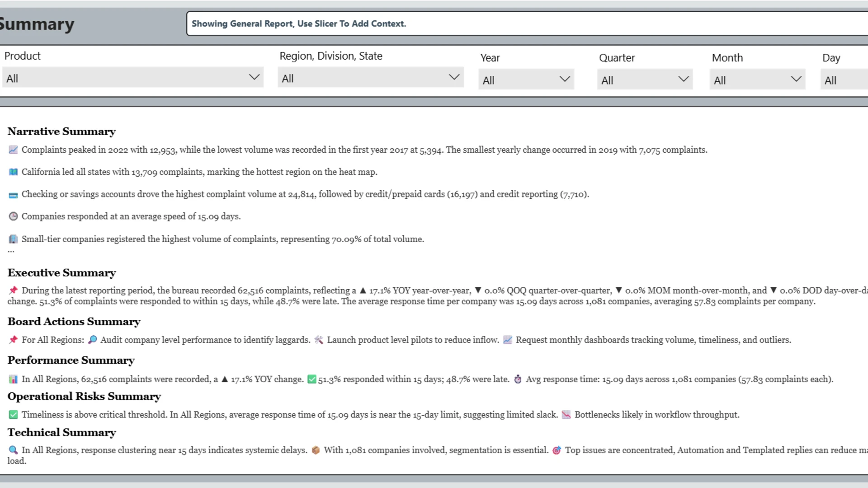The height and width of the screenshot is (488, 868).
Task: Click the "Complaints peaked in 2022" sentence
Action: [364, 150]
